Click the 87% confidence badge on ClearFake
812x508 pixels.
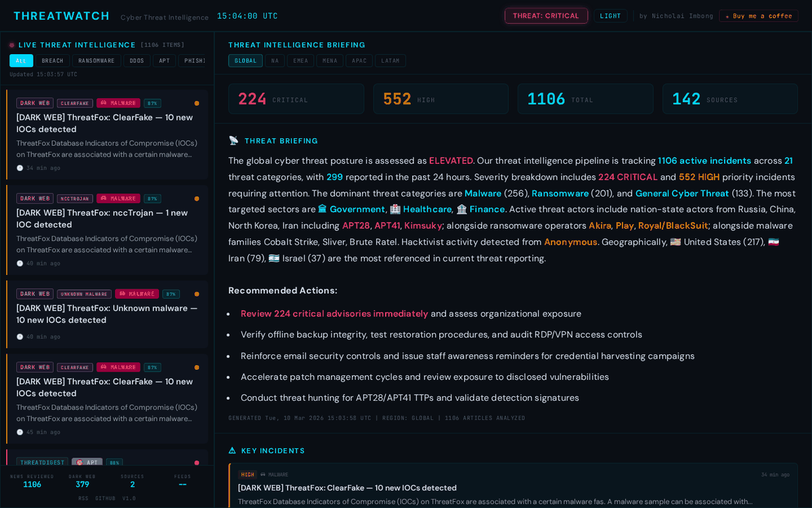[152, 103]
